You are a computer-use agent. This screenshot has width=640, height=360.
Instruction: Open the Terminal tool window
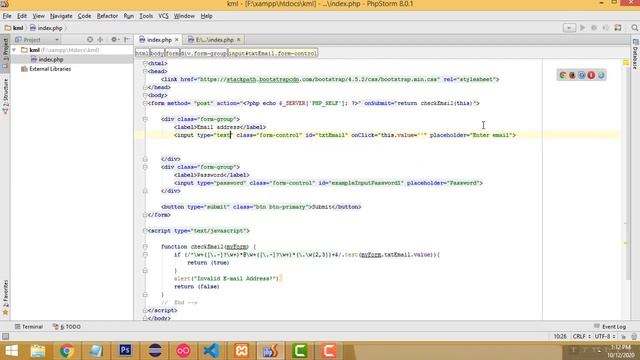pyautogui.click(x=29, y=327)
